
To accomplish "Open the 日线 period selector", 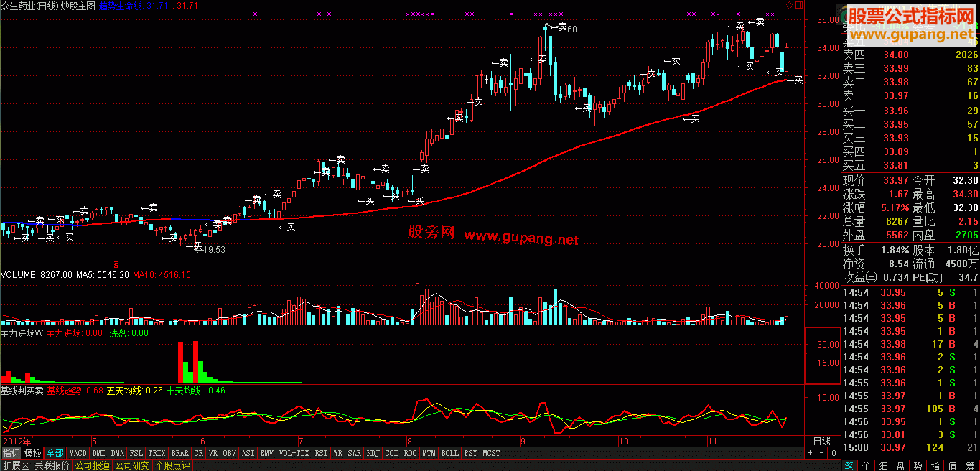I will (x=821, y=440).
